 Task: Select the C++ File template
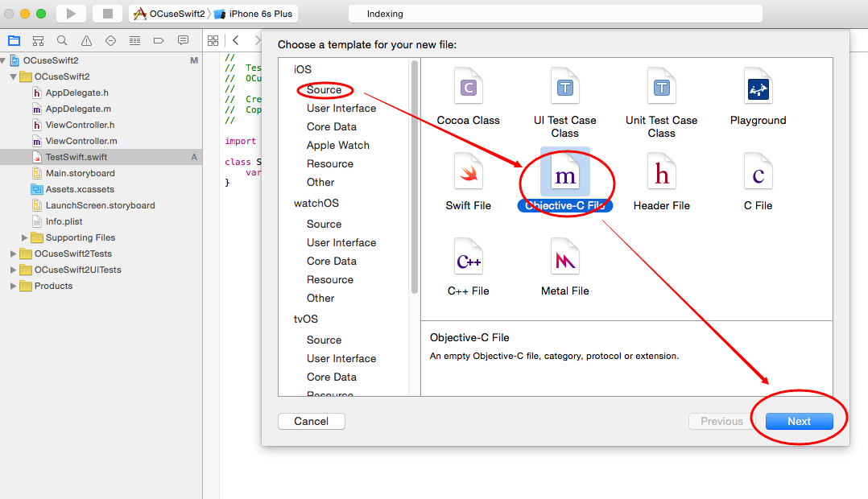pos(469,267)
